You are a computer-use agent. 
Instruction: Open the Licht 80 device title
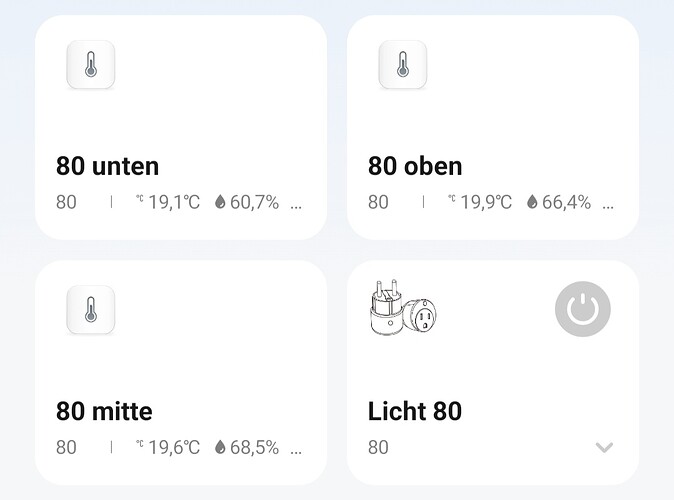click(415, 411)
